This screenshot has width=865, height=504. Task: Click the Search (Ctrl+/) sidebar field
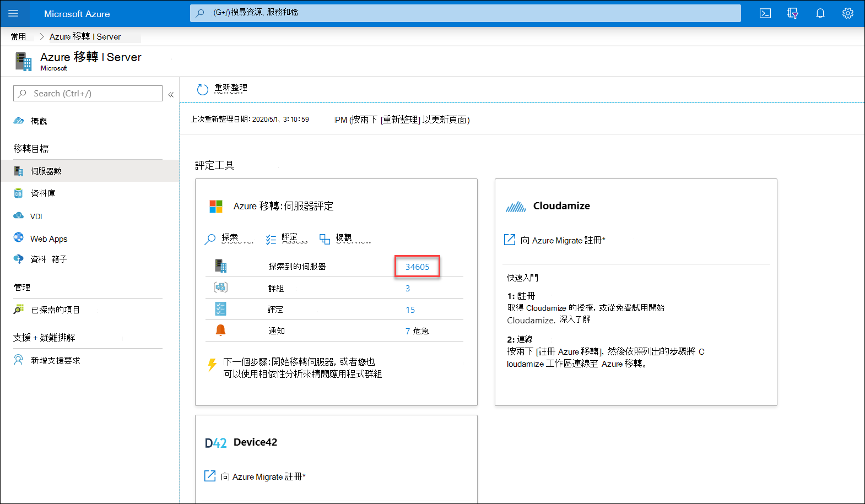88,93
